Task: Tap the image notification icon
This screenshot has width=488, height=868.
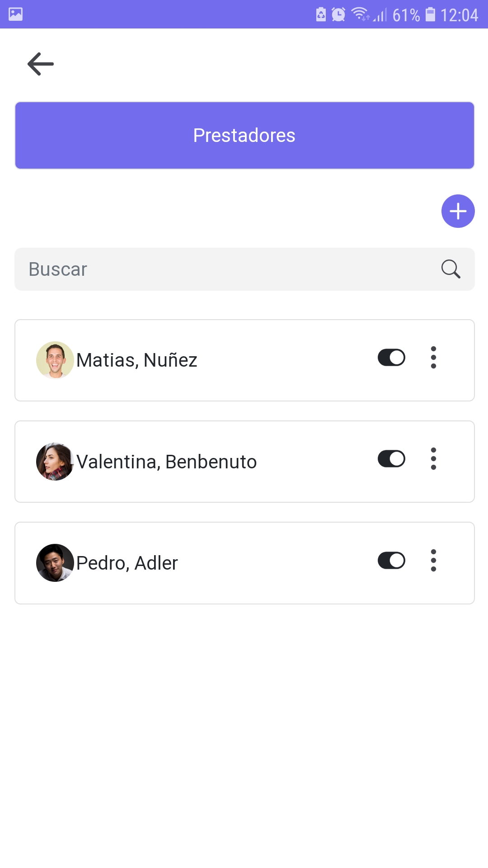Action: (x=15, y=14)
